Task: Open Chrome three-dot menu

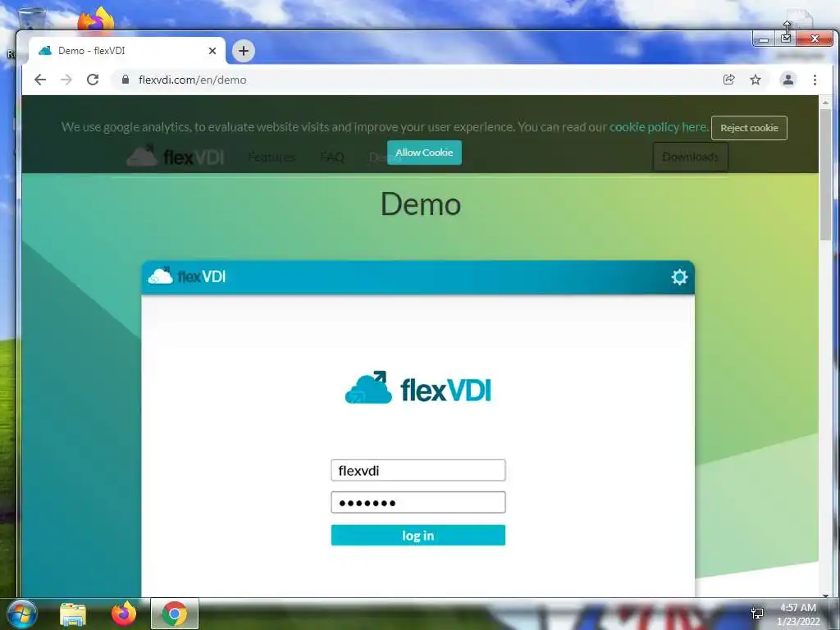Action: 815,80
